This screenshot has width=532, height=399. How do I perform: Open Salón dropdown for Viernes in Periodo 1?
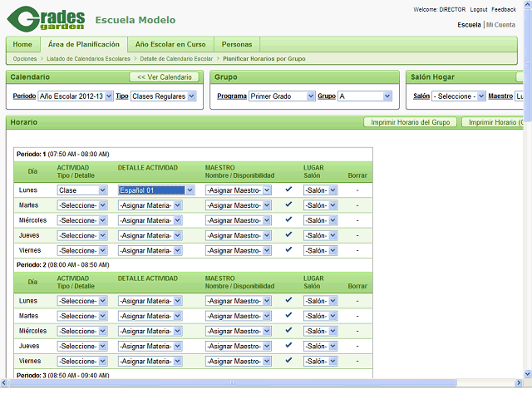coord(320,250)
